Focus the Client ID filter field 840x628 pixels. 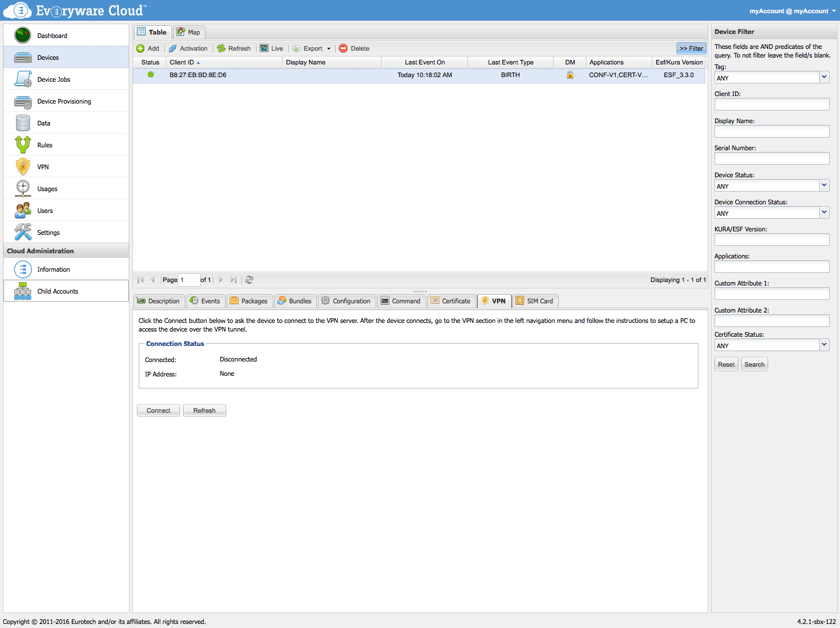point(772,104)
